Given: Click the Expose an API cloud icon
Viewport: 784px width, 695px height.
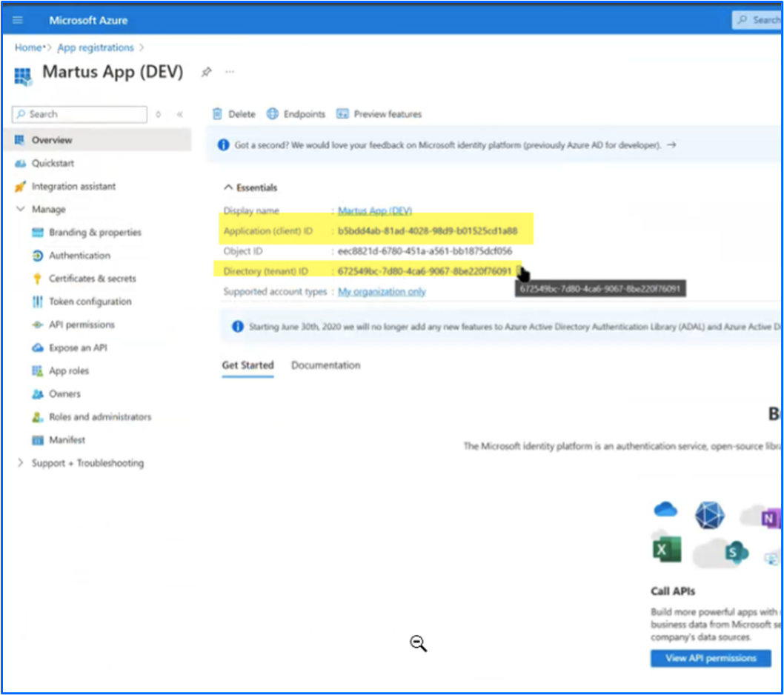Looking at the screenshot, I should (38, 347).
